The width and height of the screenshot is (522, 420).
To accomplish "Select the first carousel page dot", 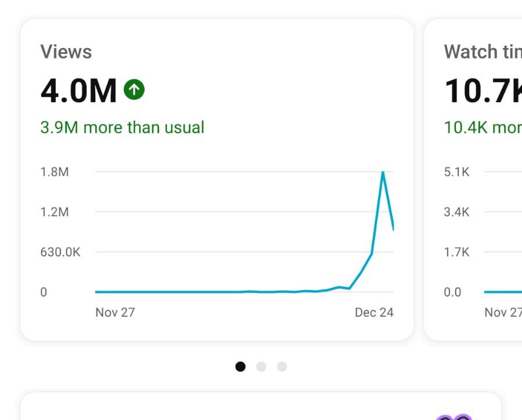I will pos(240,367).
